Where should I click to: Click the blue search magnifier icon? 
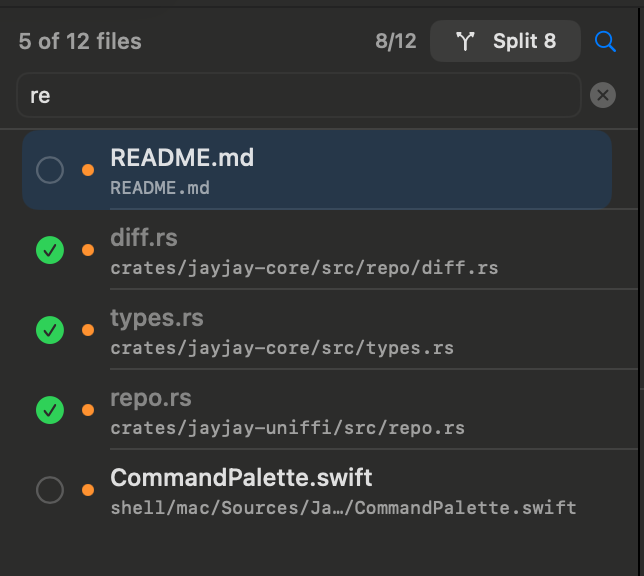[605, 41]
